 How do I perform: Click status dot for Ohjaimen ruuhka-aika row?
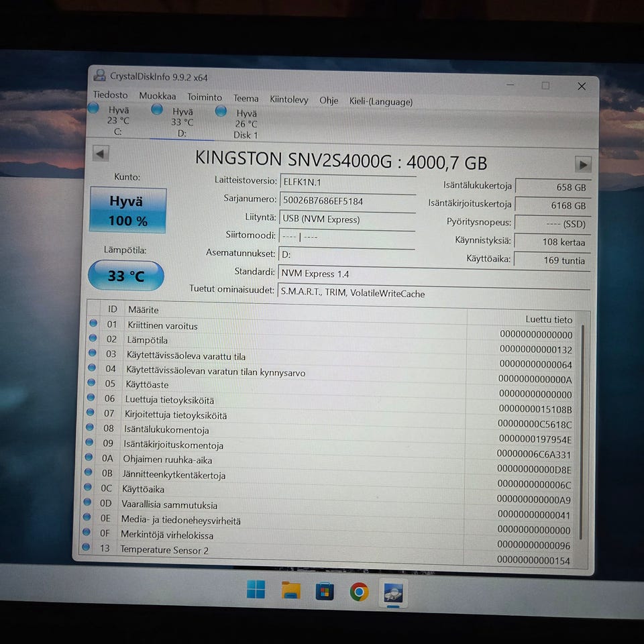pyautogui.click(x=89, y=457)
